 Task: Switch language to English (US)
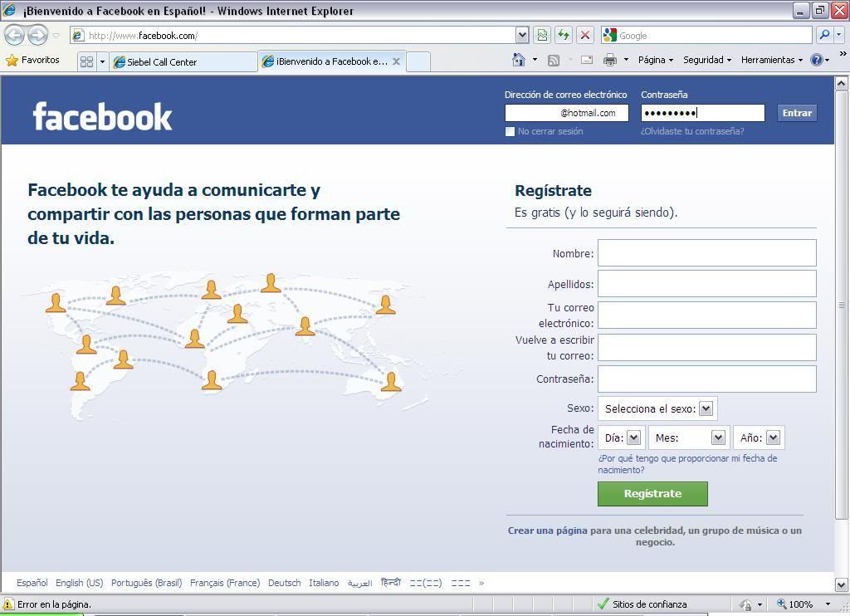[x=79, y=583]
